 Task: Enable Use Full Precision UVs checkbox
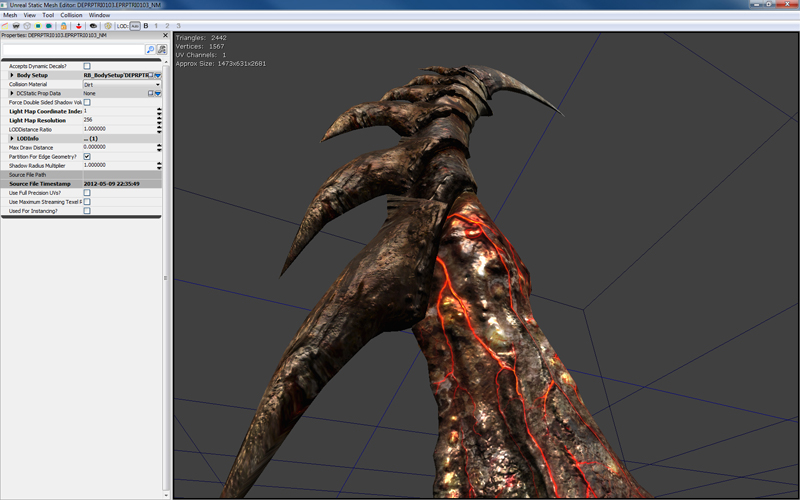[x=87, y=193]
